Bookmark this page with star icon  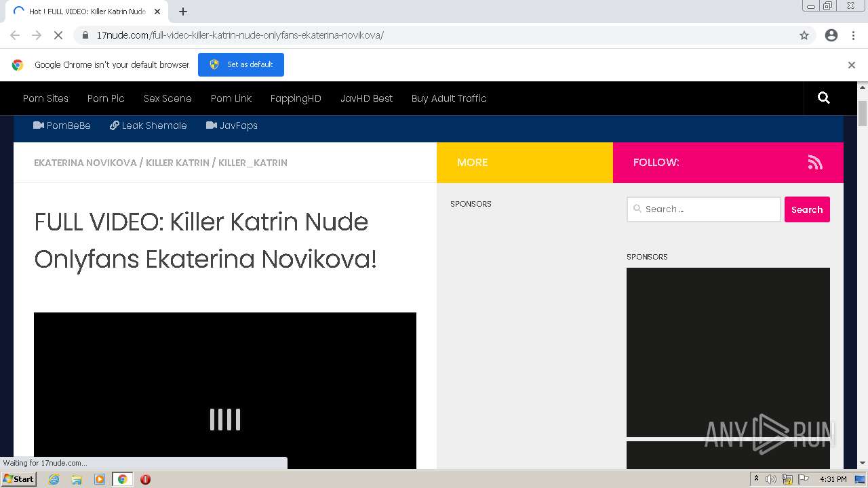[x=804, y=35]
